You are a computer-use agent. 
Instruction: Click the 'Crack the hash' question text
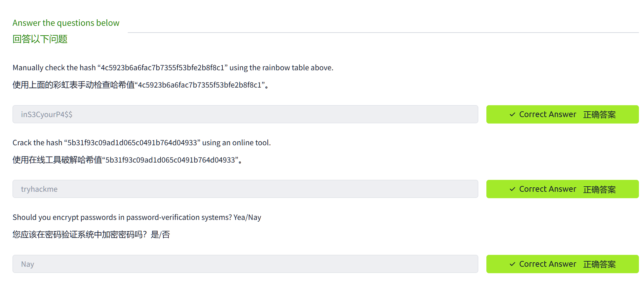tap(141, 143)
